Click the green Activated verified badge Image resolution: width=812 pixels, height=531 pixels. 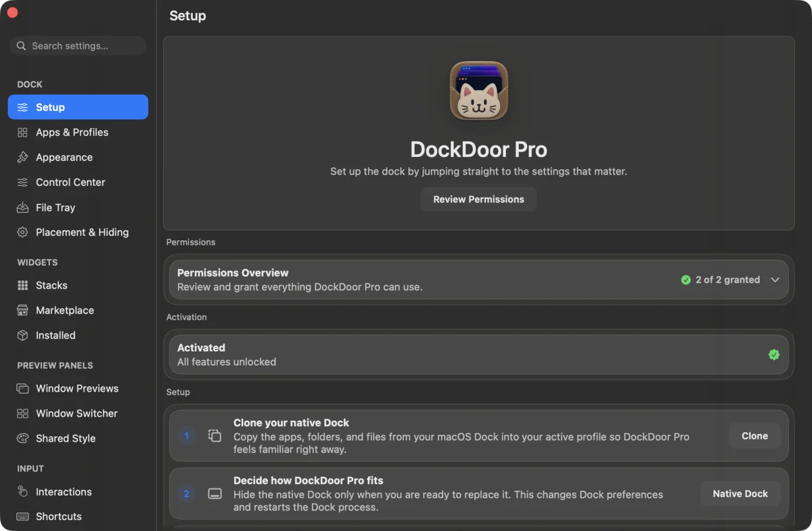pyautogui.click(x=774, y=354)
